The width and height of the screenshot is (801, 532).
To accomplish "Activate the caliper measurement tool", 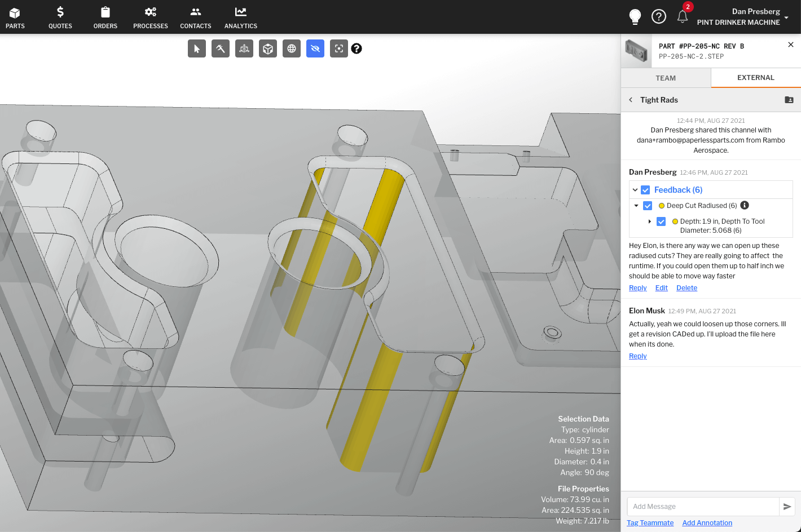I will (x=220, y=48).
